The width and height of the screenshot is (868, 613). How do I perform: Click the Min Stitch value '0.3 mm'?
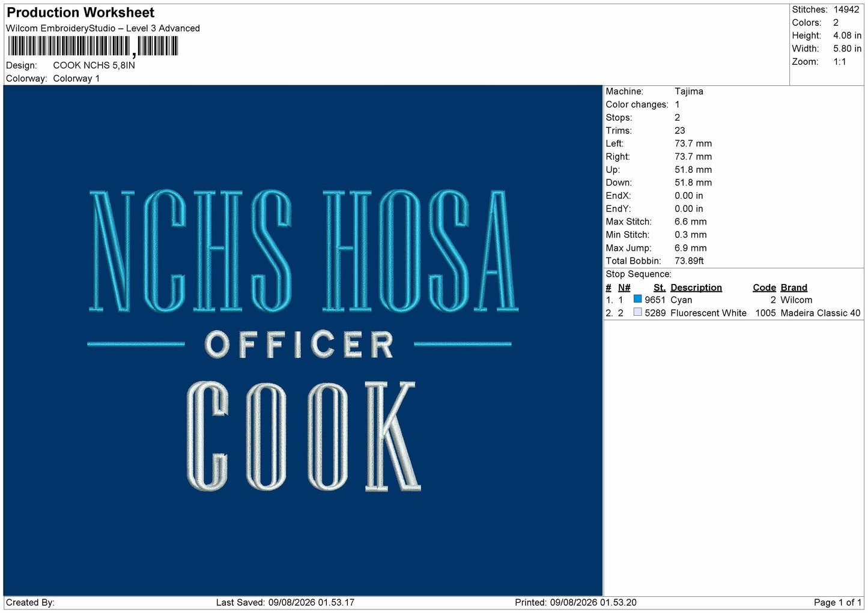[690, 235]
